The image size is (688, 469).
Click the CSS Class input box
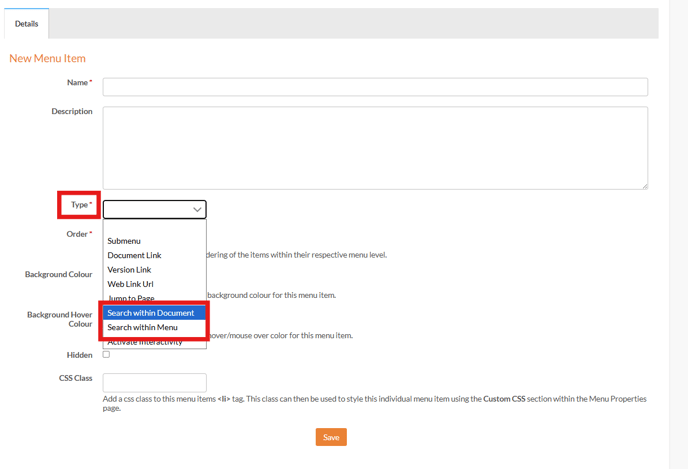point(154,382)
